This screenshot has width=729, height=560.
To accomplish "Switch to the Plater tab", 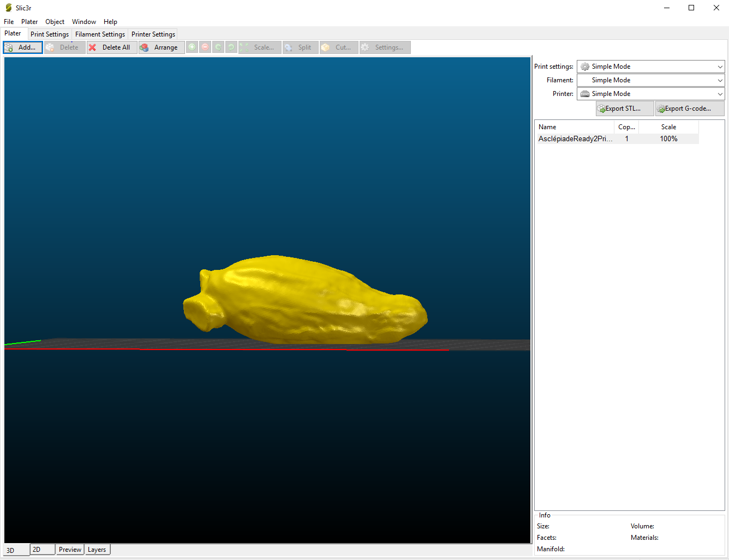I will [x=13, y=33].
